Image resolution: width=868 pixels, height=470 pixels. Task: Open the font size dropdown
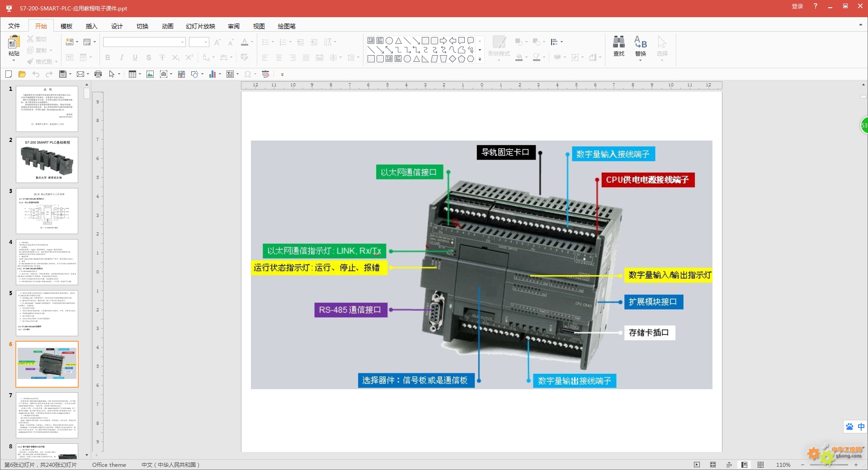click(x=206, y=42)
